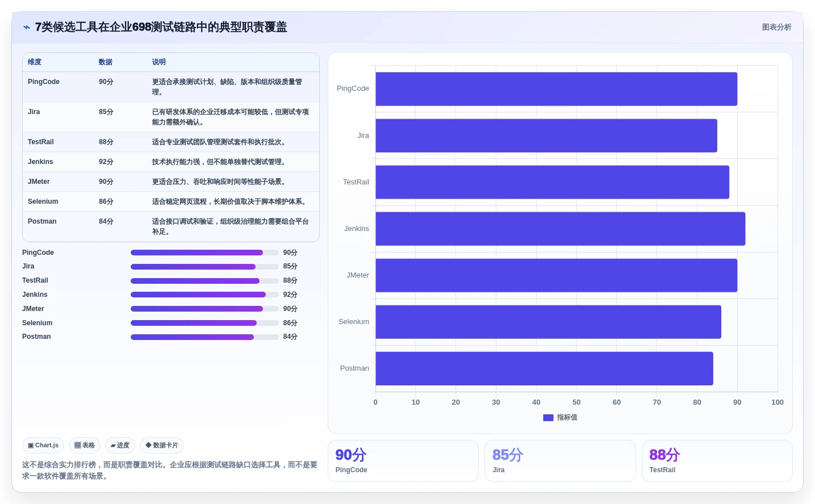Screen dimensions: 815x504
Task: Click the Chart.js tag chip
Action: click(x=43, y=446)
